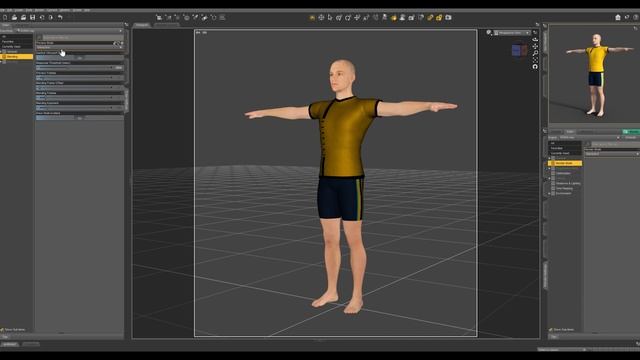Screen dimensions: 640x360
Task: Select the Translate tool in top toolbar
Action: click(357, 18)
